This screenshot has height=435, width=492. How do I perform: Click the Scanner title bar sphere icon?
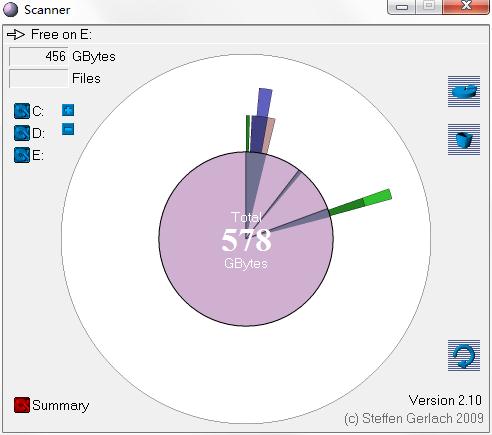(10, 9)
